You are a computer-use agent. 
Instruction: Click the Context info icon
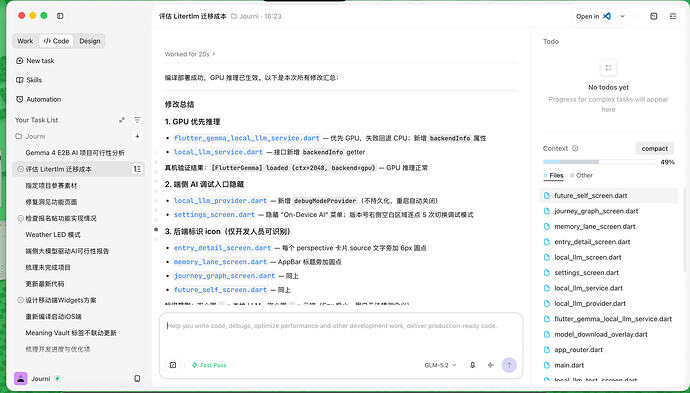coord(575,149)
